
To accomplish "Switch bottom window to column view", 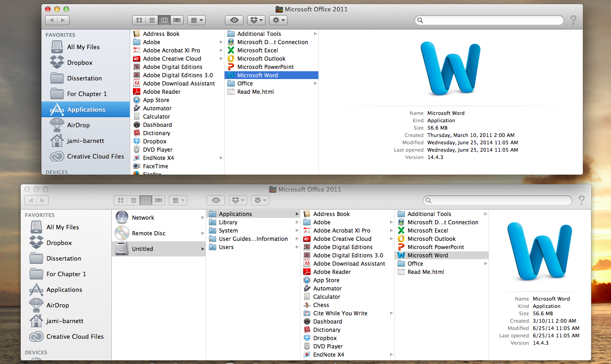I will 146,200.
